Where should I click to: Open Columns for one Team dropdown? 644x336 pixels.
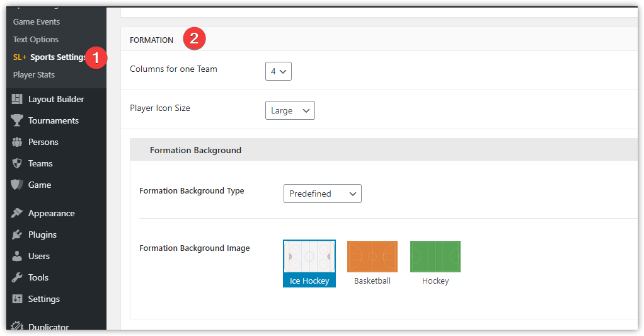[279, 71]
